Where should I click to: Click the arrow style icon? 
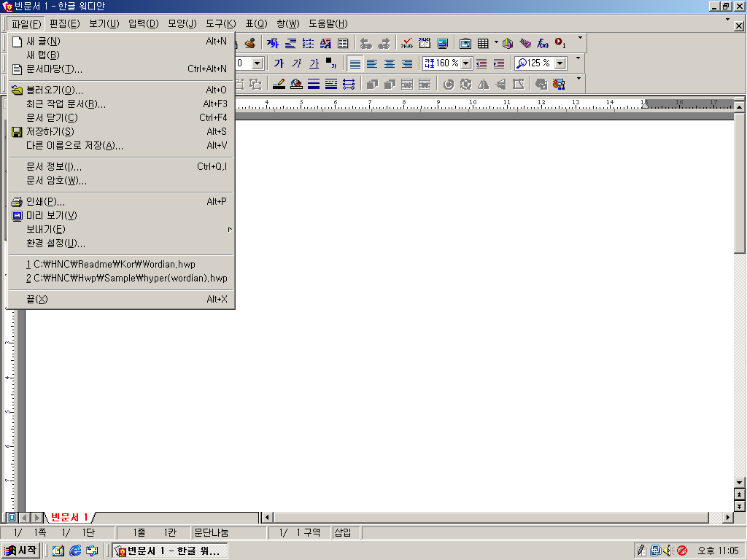click(349, 85)
